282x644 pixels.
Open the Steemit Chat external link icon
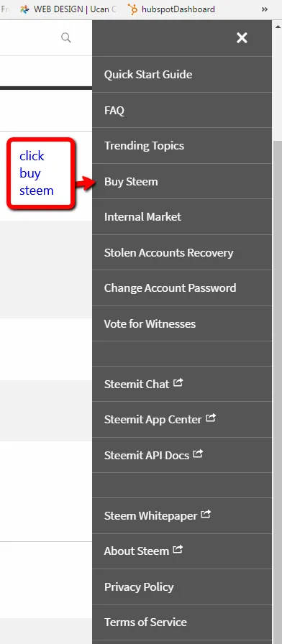178,383
